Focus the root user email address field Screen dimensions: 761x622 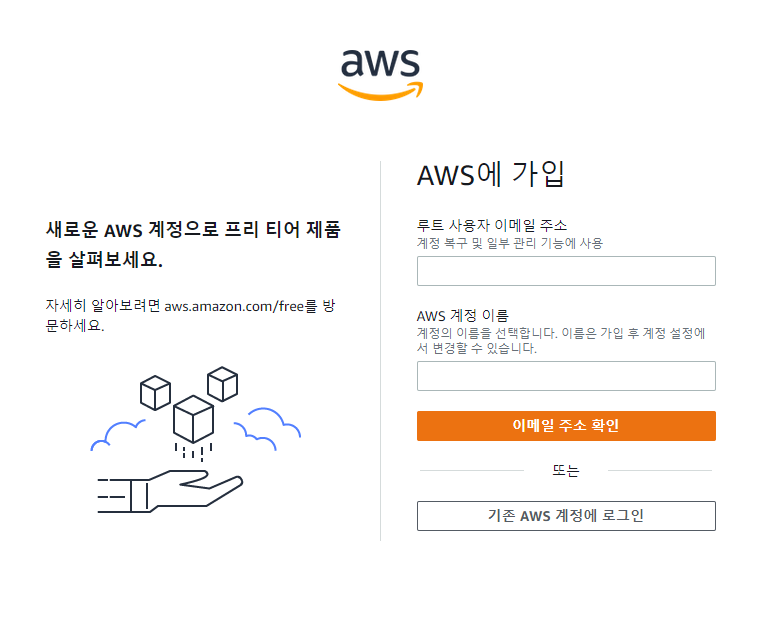[566, 271]
